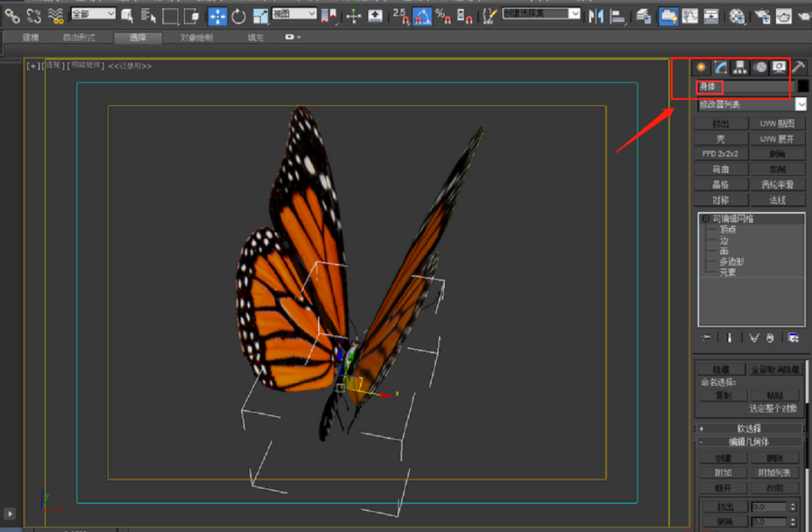The image size is (812, 532).
Task: Switch to the 自由形式 ribbon tab
Action: tap(79, 38)
